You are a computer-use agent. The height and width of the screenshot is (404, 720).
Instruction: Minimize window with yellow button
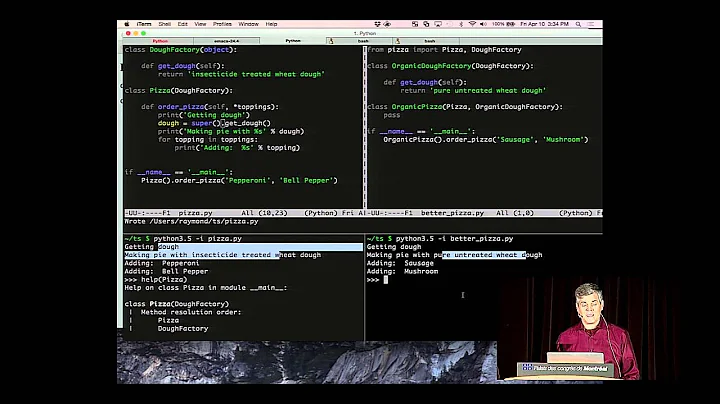coord(136,33)
